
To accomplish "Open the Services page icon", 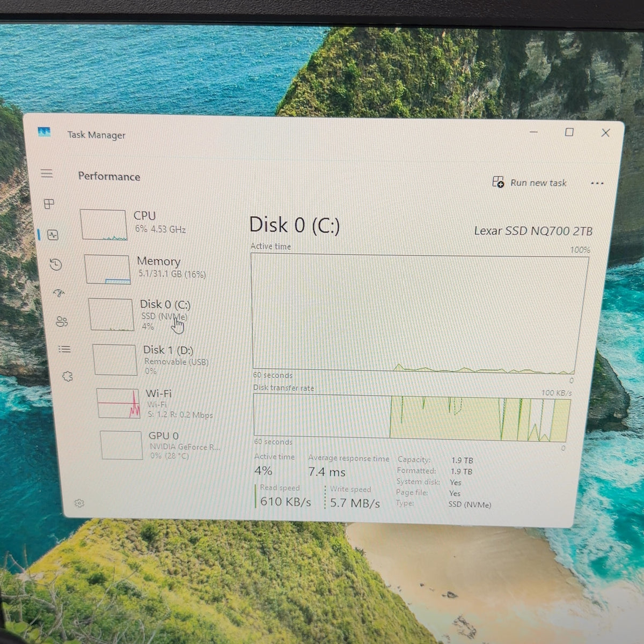I will point(68,376).
